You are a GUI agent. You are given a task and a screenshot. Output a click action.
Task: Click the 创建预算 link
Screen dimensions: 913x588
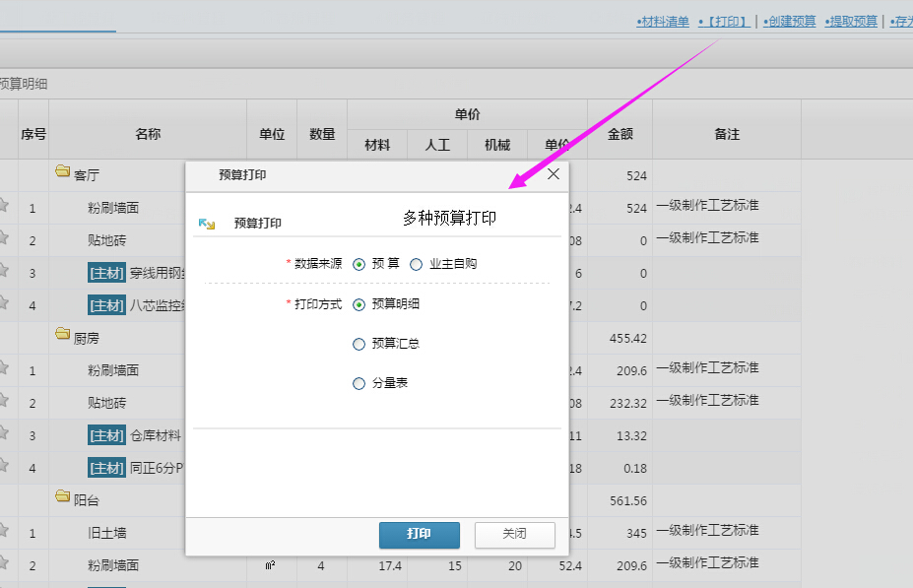[x=790, y=21]
